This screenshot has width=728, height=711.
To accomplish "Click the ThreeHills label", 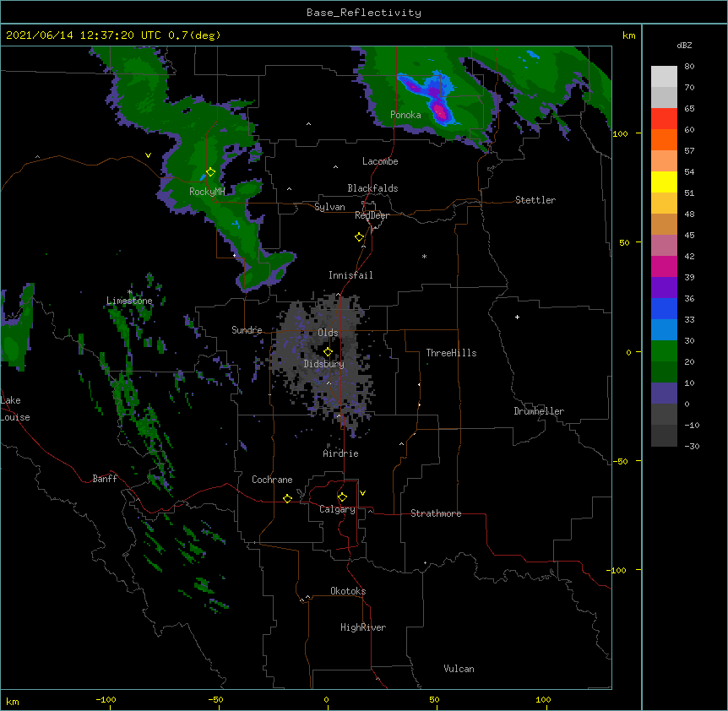I will point(451,353).
